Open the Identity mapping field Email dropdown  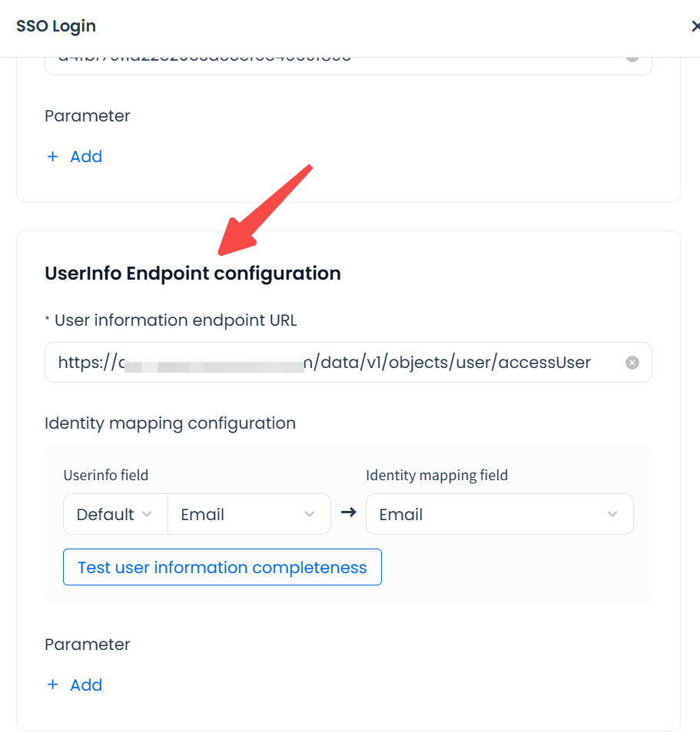(x=499, y=514)
